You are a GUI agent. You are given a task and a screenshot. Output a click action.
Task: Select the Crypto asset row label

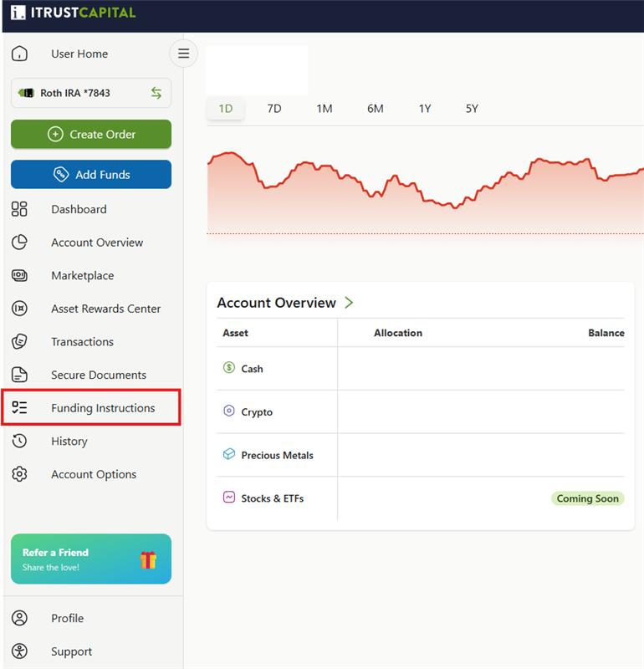pyautogui.click(x=257, y=412)
